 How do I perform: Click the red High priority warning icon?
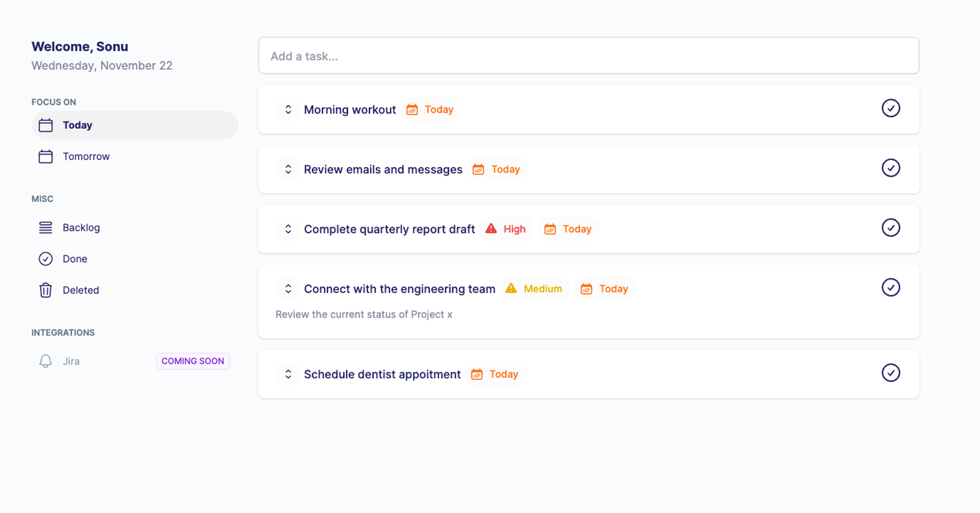tap(491, 229)
